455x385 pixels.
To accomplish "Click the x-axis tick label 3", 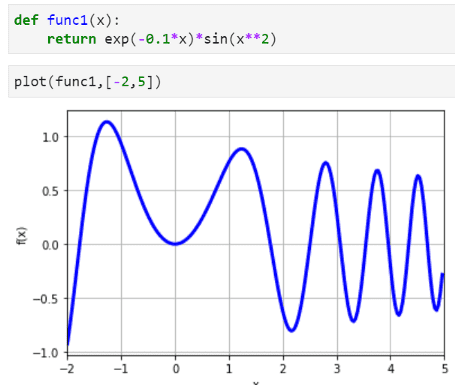I will [x=337, y=369].
